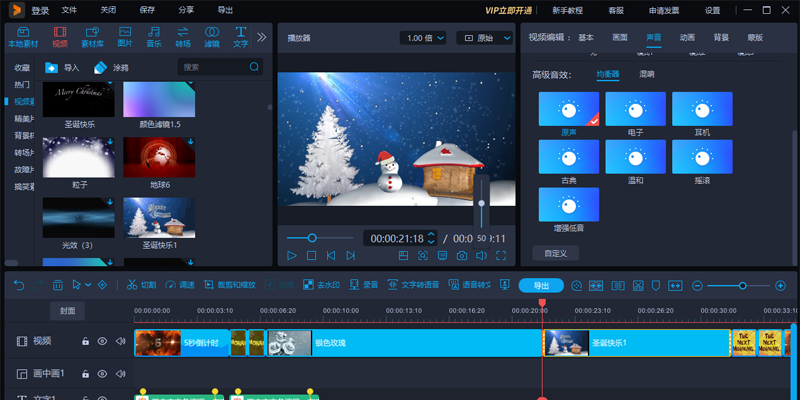Click zoom out minus on timeline
The width and height of the screenshot is (800, 400).
click(x=697, y=286)
